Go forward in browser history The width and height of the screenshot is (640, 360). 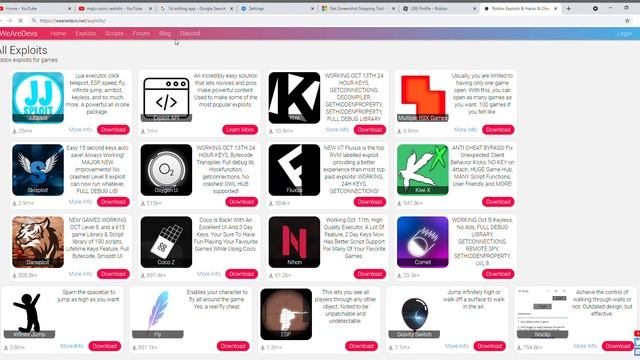coord(9,20)
